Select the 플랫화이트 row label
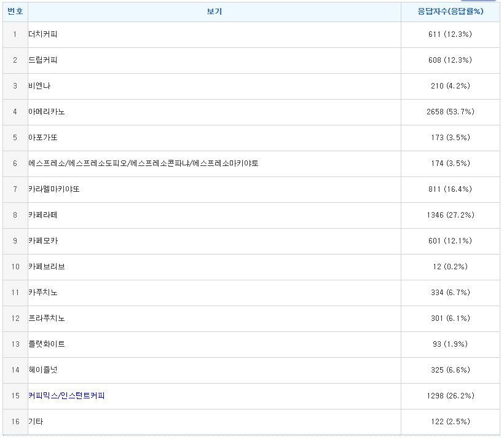Screen dimensions: 504x439 47,344
